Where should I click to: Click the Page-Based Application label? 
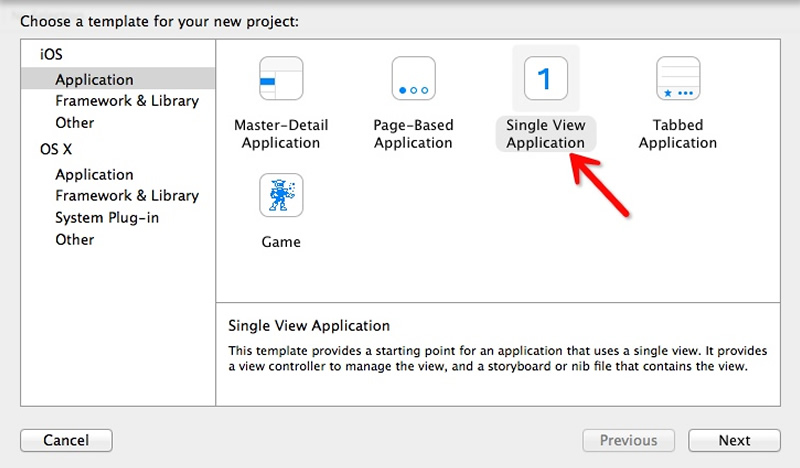point(413,134)
